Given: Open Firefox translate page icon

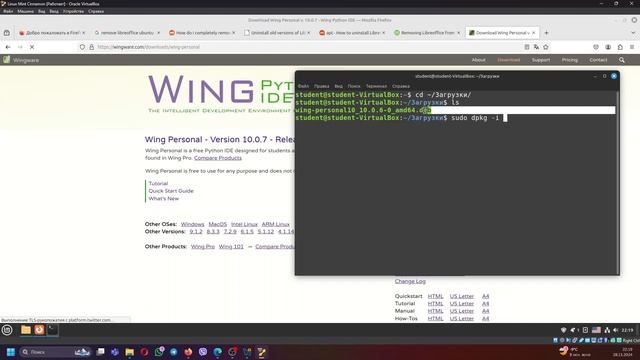Looking at the screenshot, I should pyautogui.click(x=536, y=47).
